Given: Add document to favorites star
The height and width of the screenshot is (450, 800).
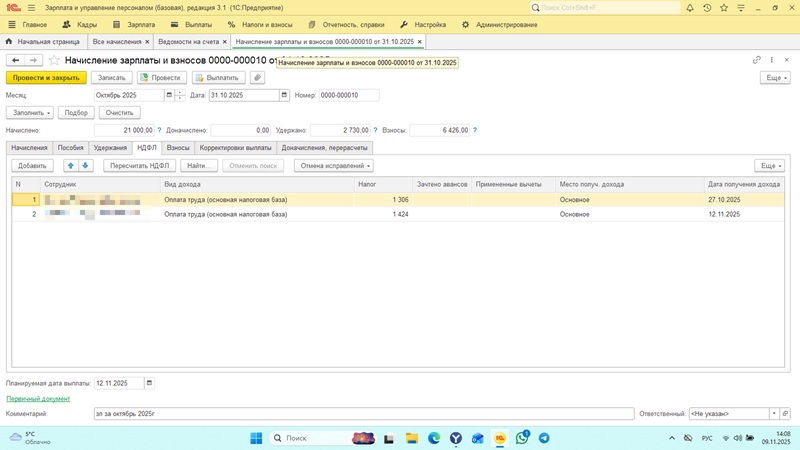Looking at the screenshot, I should point(55,60).
